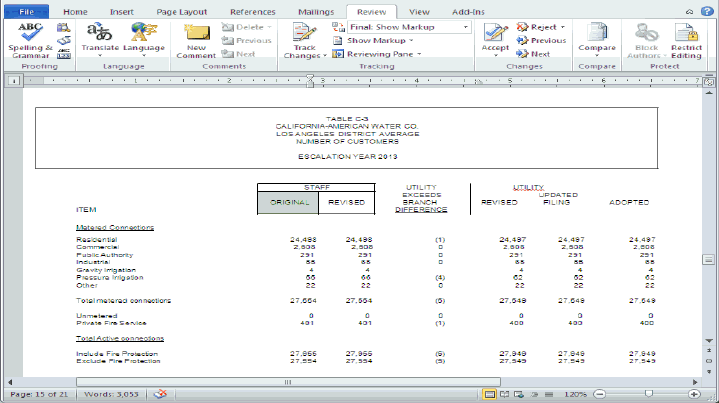Image resolution: width=719 pixels, height=403 pixels.
Task: Click the Compare documents icon
Action: [596, 40]
